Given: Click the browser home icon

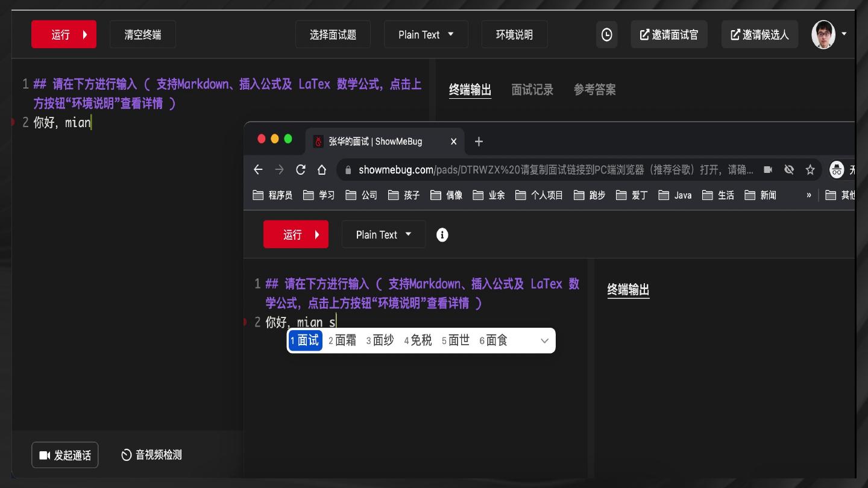Looking at the screenshot, I should (322, 170).
